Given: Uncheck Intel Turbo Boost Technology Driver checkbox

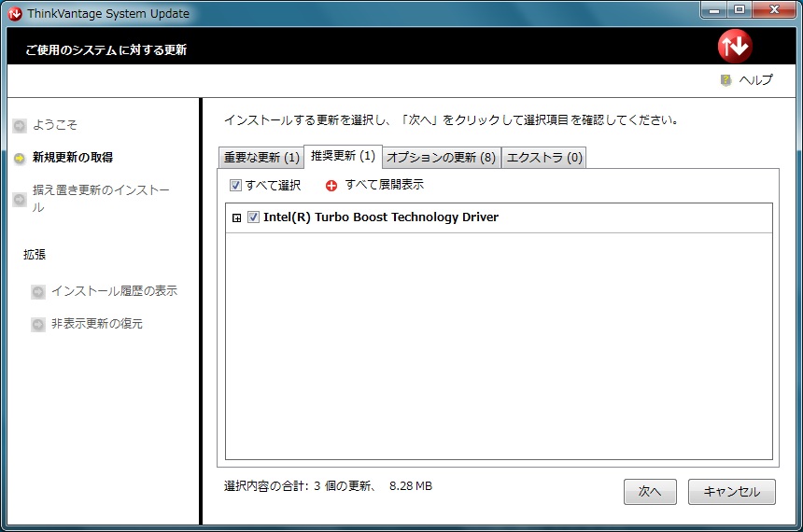Looking at the screenshot, I should (x=253, y=217).
